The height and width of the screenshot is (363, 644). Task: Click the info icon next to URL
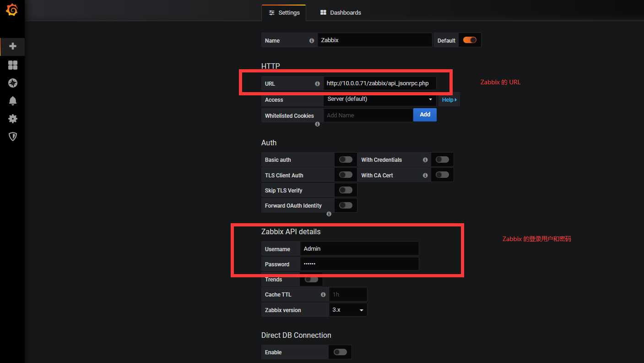[x=317, y=84]
